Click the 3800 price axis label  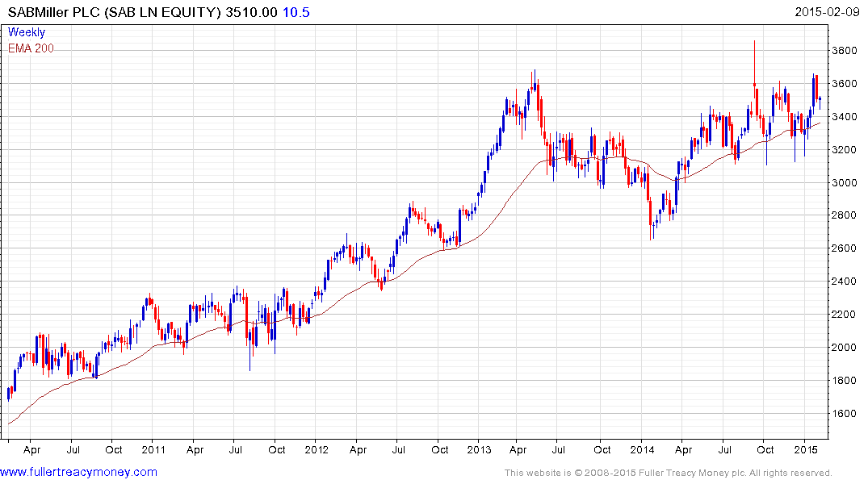845,50
